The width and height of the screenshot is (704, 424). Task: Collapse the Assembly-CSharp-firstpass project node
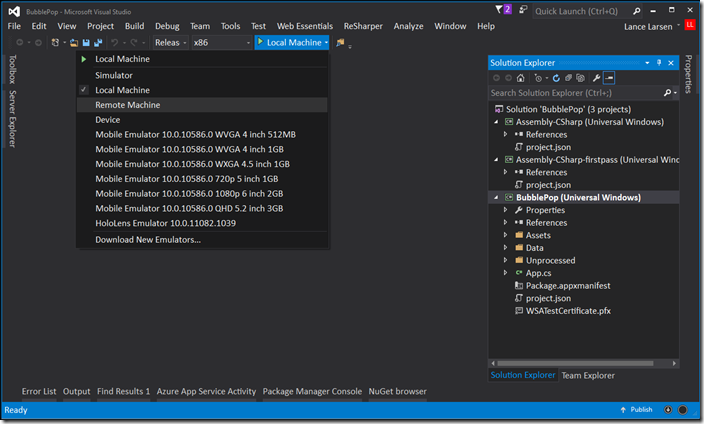tap(496, 159)
